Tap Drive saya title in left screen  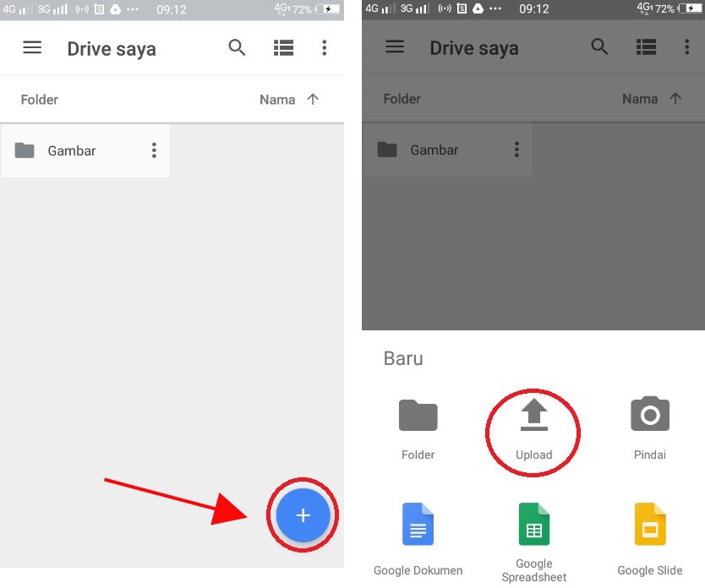(x=112, y=49)
